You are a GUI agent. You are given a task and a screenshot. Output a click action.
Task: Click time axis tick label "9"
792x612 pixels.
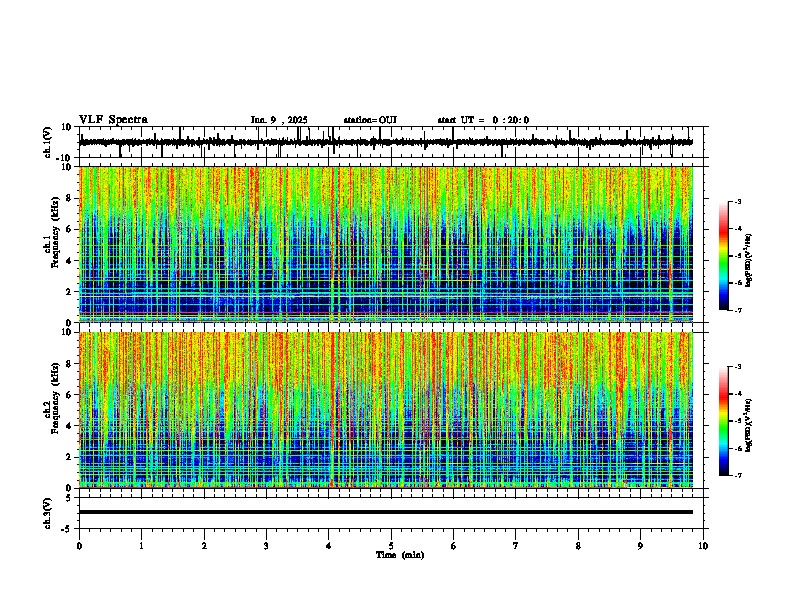640,546
